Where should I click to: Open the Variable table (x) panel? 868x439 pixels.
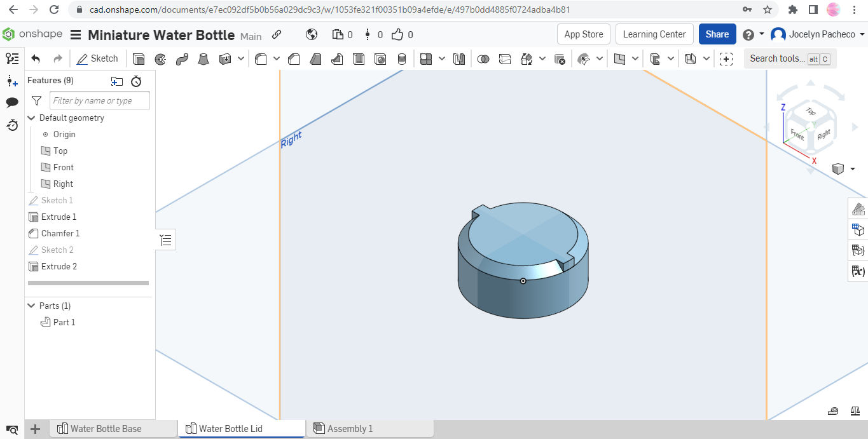pos(858,271)
